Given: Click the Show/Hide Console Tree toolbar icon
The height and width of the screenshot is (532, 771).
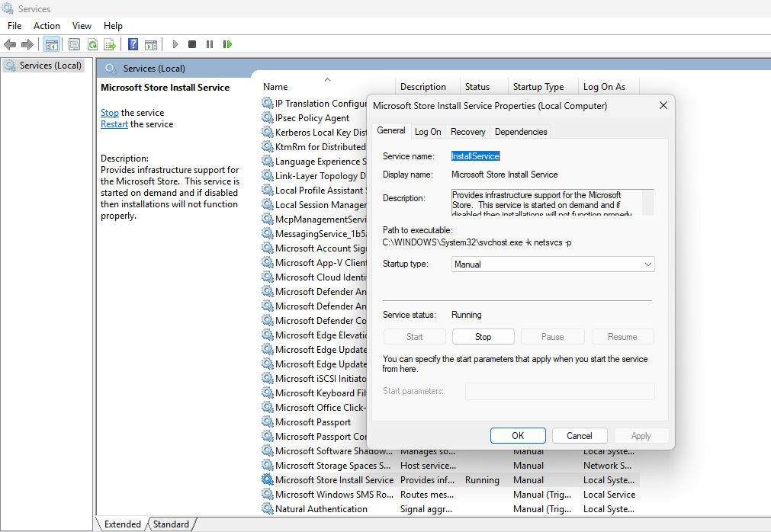Looking at the screenshot, I should [x=52, y=45].
